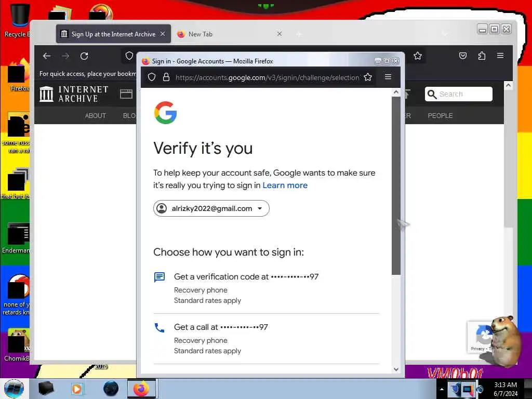This screenshot has height=399, width=532.
Task: Open the Windows Start button
Action: (x=14, y=389)
